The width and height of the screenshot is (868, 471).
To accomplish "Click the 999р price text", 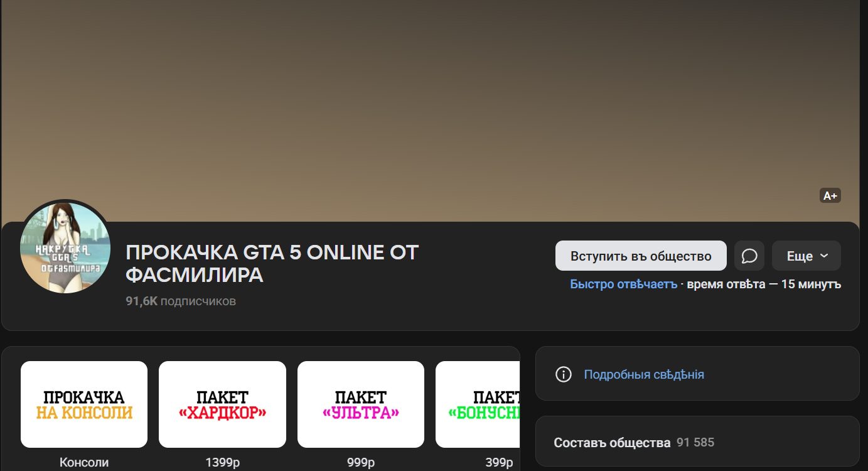I will pos(361,463).
